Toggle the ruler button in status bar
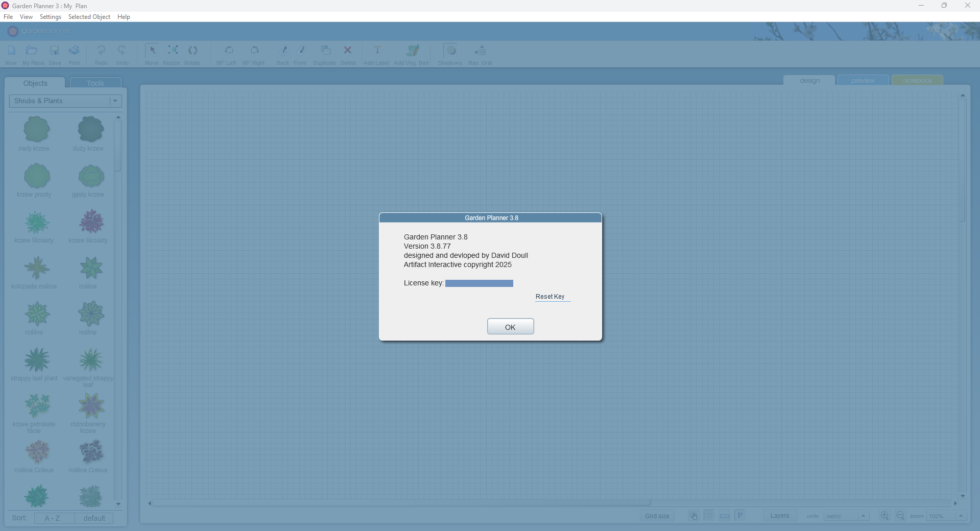 coord(725,516)
